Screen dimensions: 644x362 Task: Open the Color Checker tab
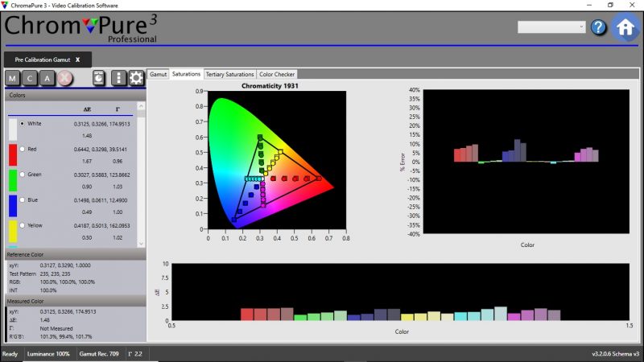tap(277, 74)
